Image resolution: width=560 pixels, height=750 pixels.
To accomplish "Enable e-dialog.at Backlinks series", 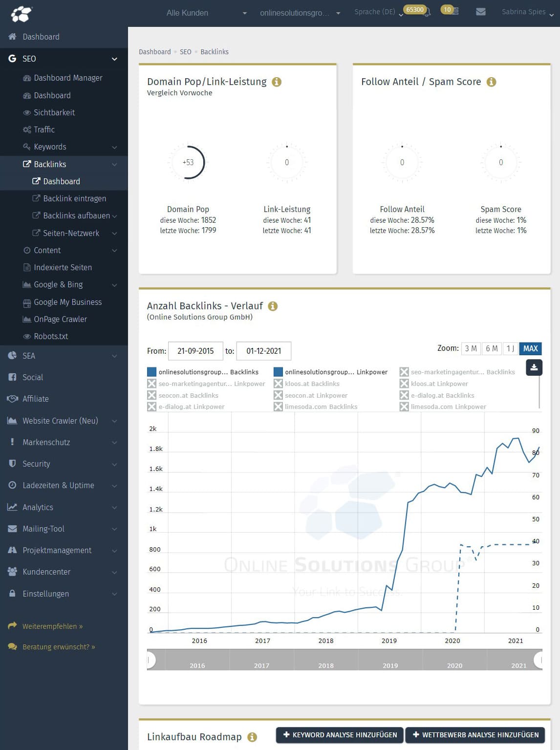I will [x=437, y=395].
